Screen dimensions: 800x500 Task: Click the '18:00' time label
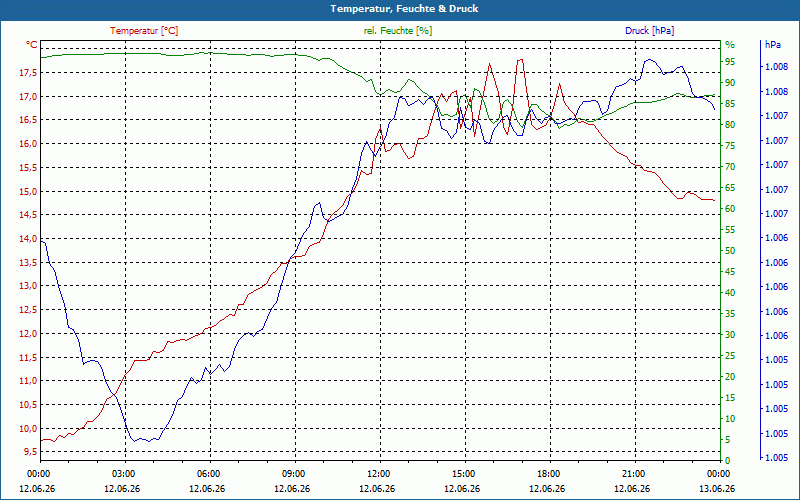click(547, 474)
